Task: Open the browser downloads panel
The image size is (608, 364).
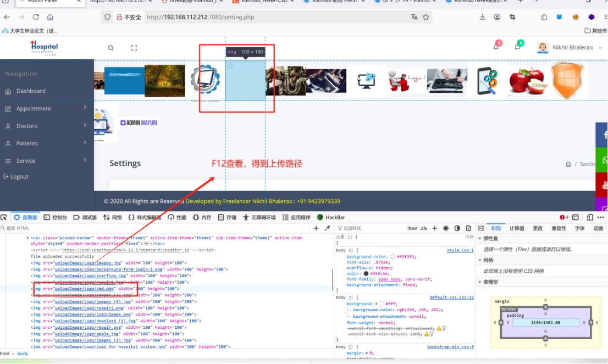Action: [482, 17]
